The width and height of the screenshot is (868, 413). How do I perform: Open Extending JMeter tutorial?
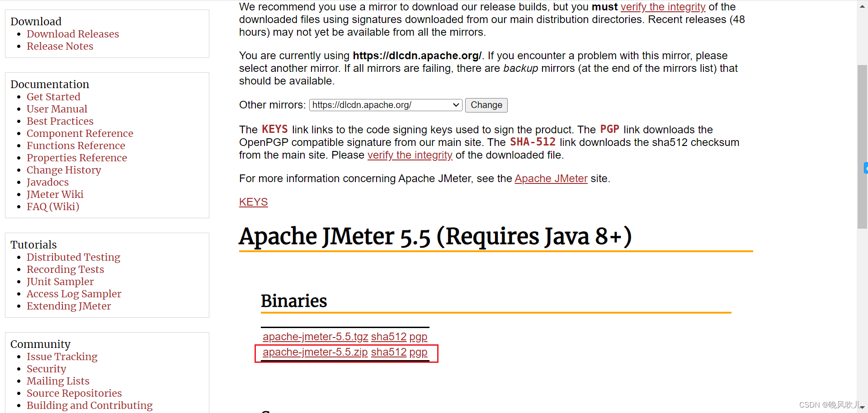69,306
